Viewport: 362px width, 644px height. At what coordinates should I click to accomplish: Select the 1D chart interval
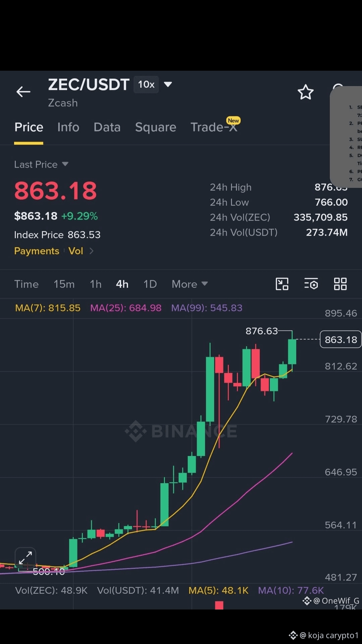click(150, 284)
